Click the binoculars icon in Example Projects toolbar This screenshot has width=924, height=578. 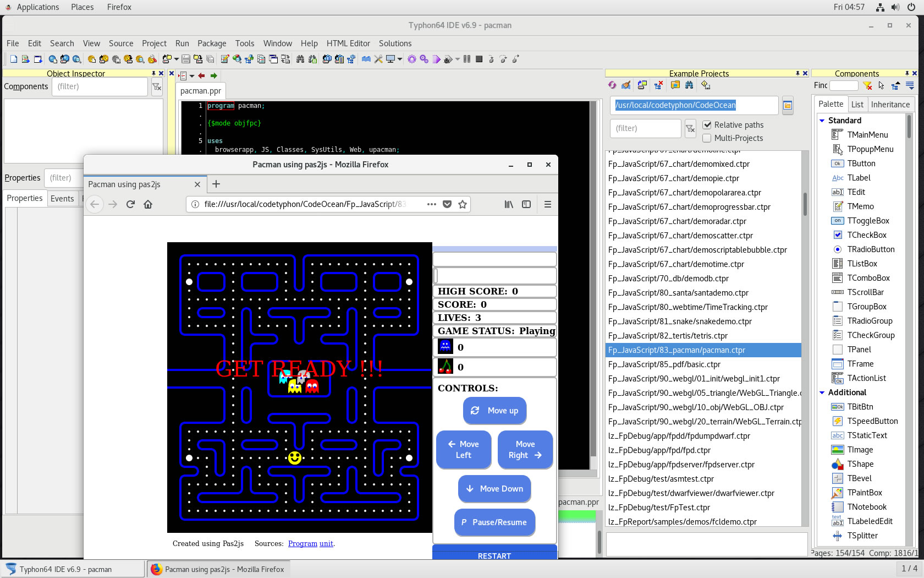689,85
